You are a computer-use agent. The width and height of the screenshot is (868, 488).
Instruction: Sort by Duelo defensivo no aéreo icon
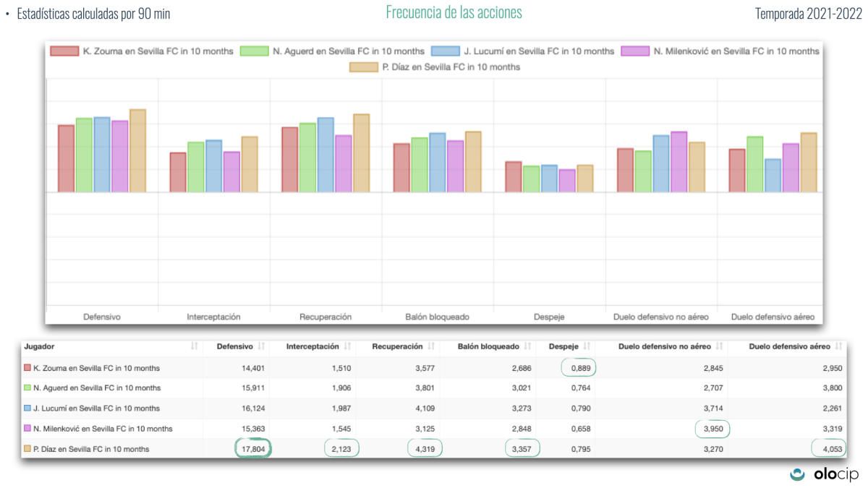tap(719, 347)
